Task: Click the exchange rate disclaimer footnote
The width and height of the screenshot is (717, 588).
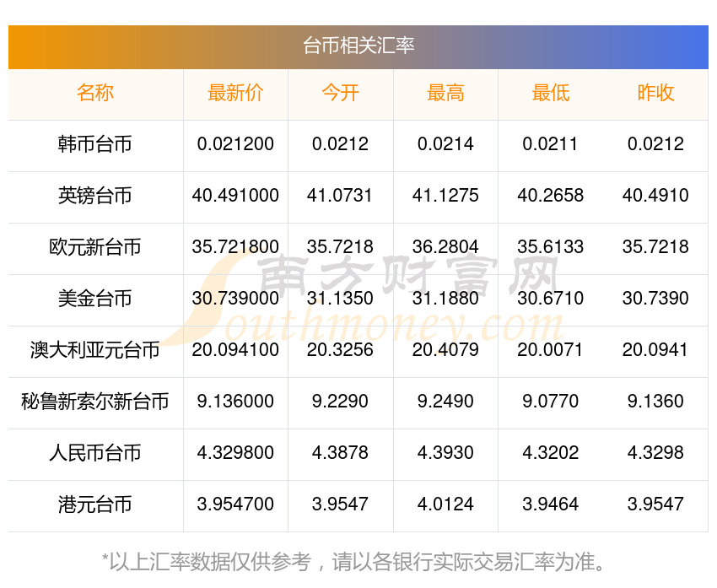Action: click(358, 561)
